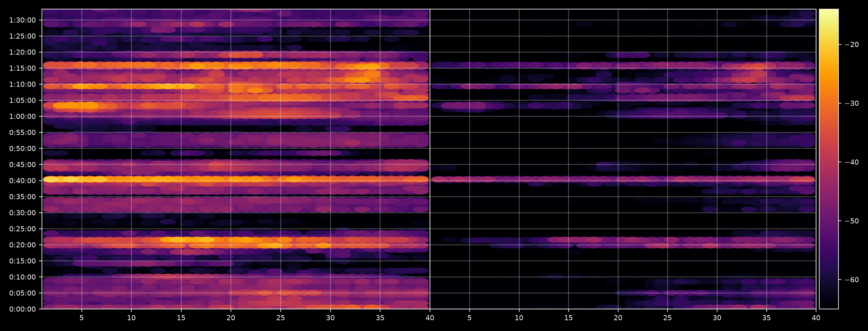Click the 0:05:00 y-axis tick label
The height and width of the screenshot is (331, 868).
coord(23,293)
